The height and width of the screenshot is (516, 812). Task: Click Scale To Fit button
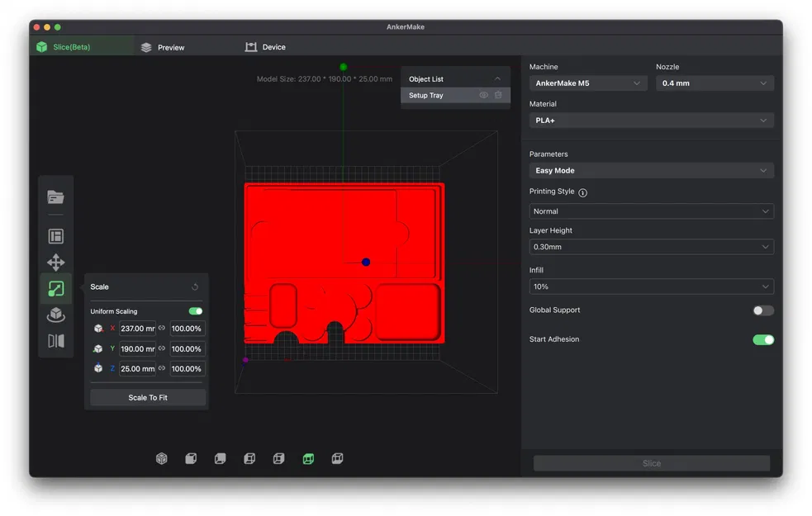click(148, 397)
